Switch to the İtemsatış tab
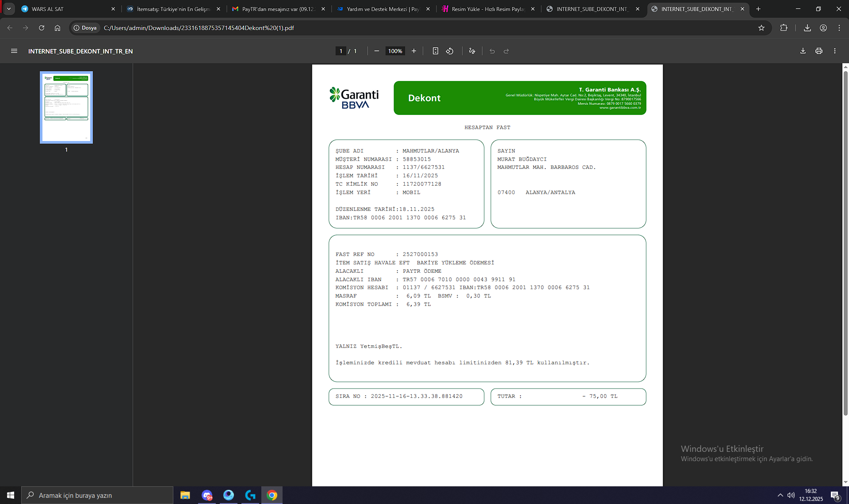Image resolution: width=849 pixels, height=504 pixels. [x=173, y=9]
